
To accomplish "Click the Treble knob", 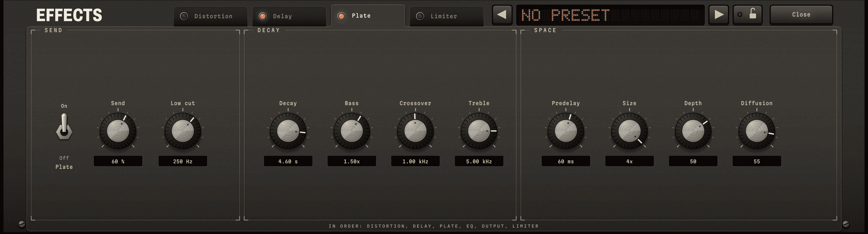I will coord(479,131).
